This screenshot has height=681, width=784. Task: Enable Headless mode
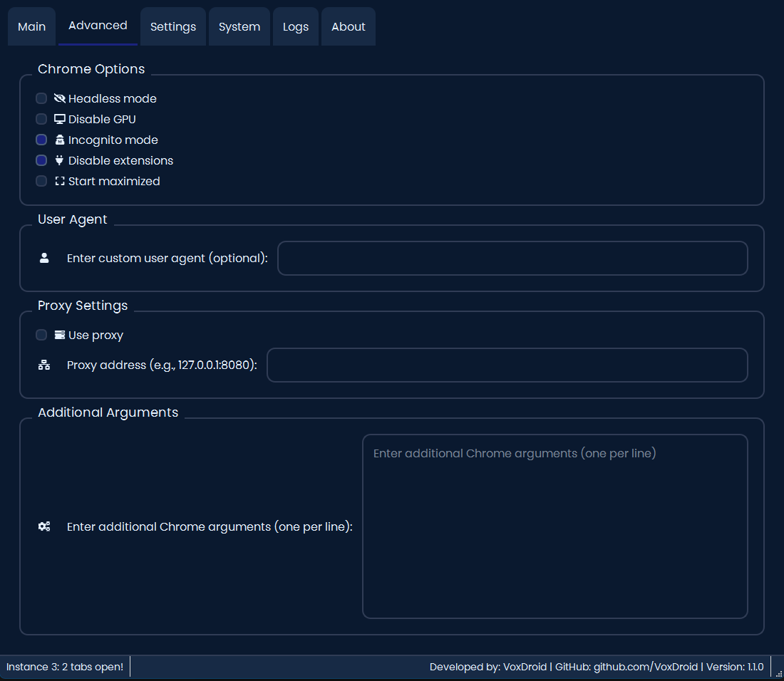click(x=41, y=98)
